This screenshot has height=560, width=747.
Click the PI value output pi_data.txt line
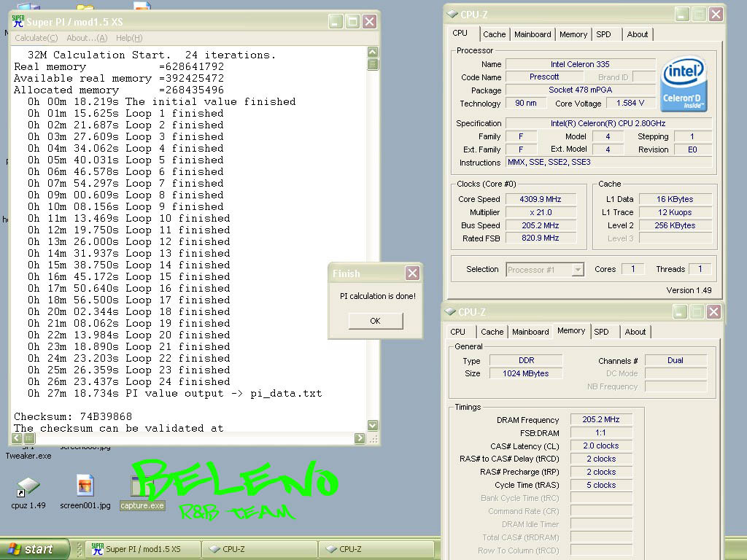(174, 393)
